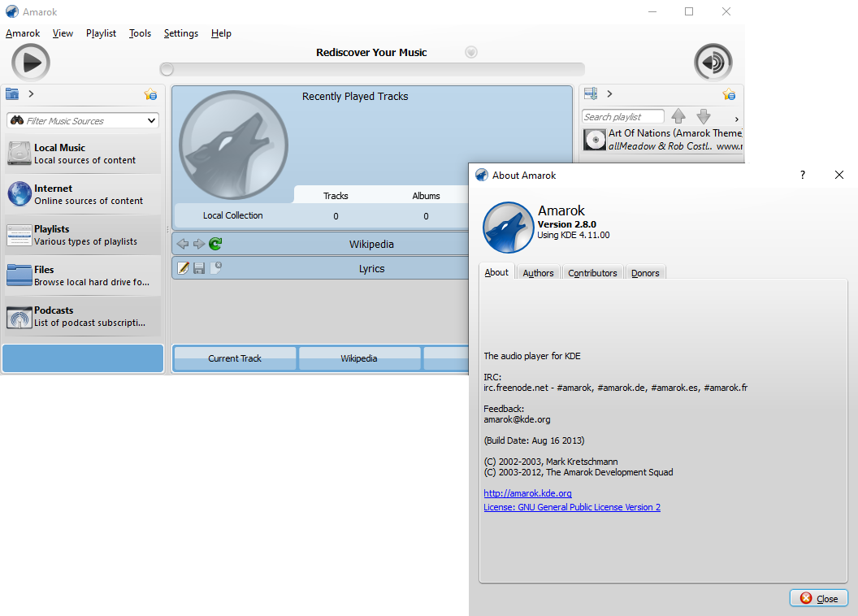Open the View menu

(63, 33)
